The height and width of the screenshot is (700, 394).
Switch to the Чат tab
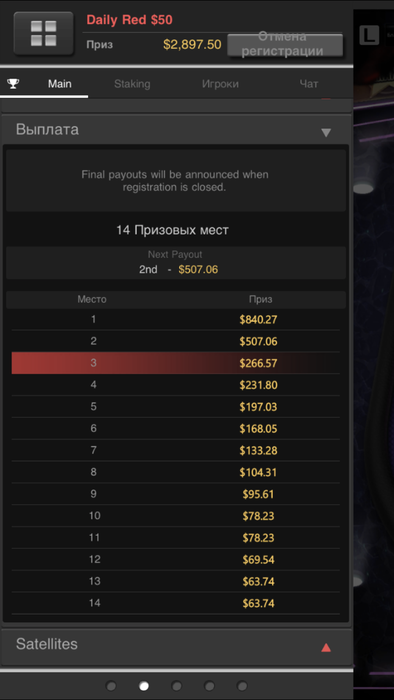tap(309, 84)
